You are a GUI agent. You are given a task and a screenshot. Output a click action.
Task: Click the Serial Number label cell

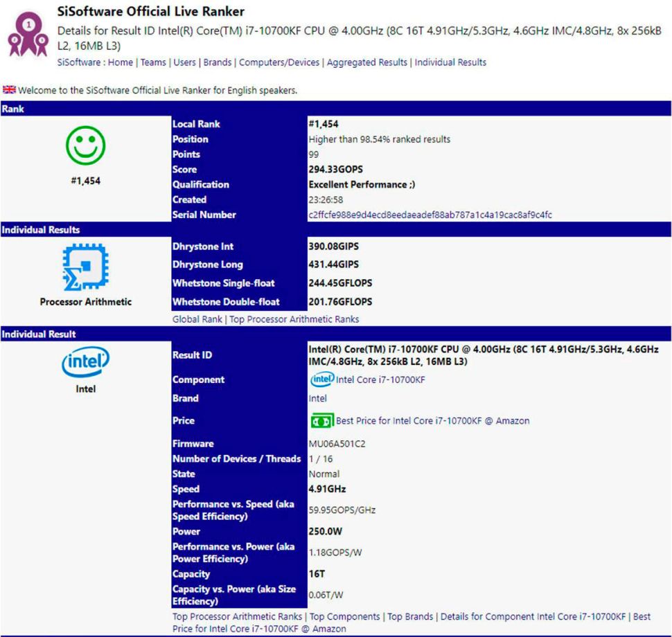[x=239, y=215]
